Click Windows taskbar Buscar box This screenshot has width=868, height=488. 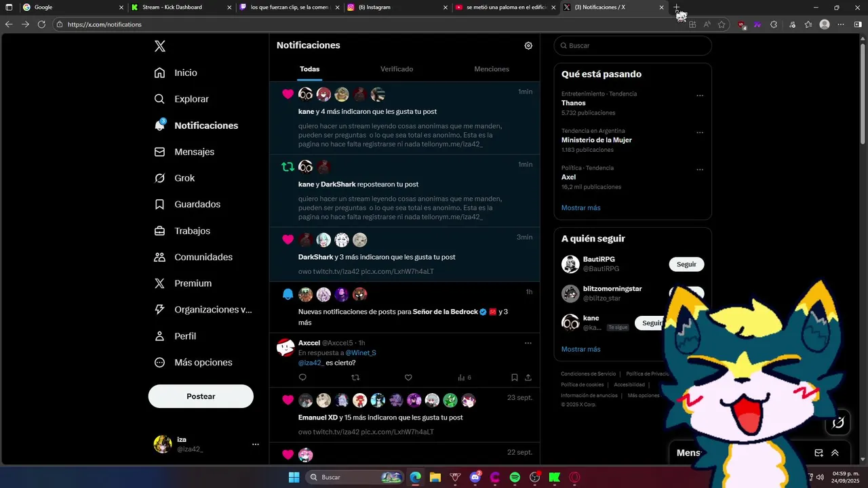click(355, 477)
